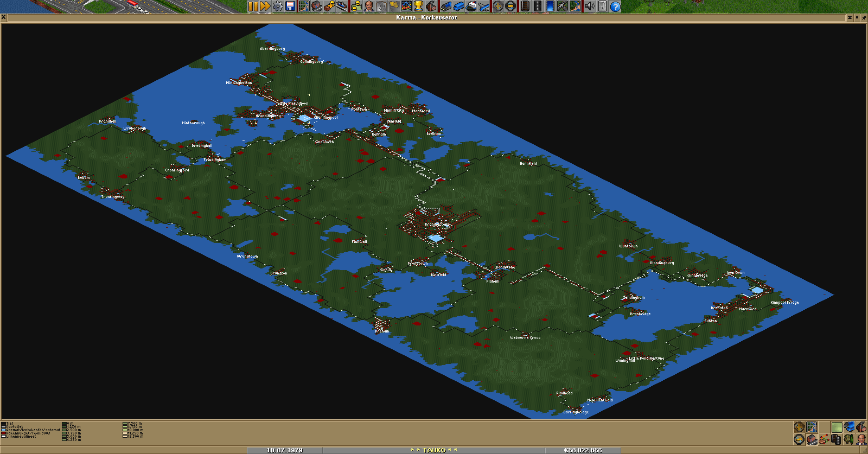The image size is (868, 454).
Task: Click the Darfingbridge town label
Action: pyautogui.click(x=576, y=412)
